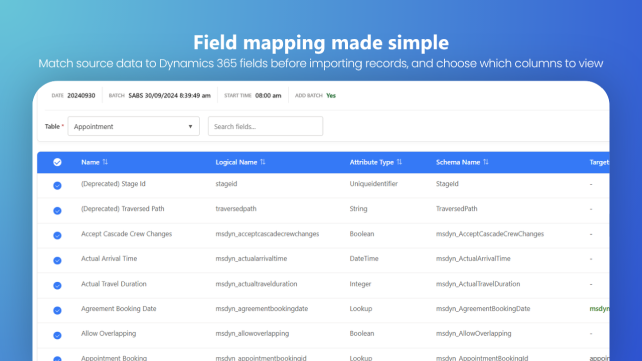Click msdyn_ActualArrivalTime schema cell
This screenshot has width=642, height=361.
(x=473, y=259)
